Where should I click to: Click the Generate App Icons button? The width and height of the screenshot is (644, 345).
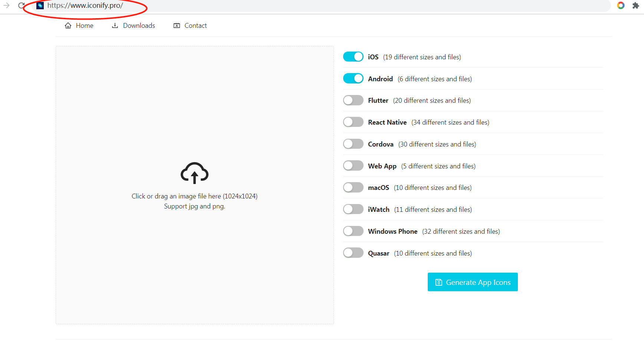point(473,282)
